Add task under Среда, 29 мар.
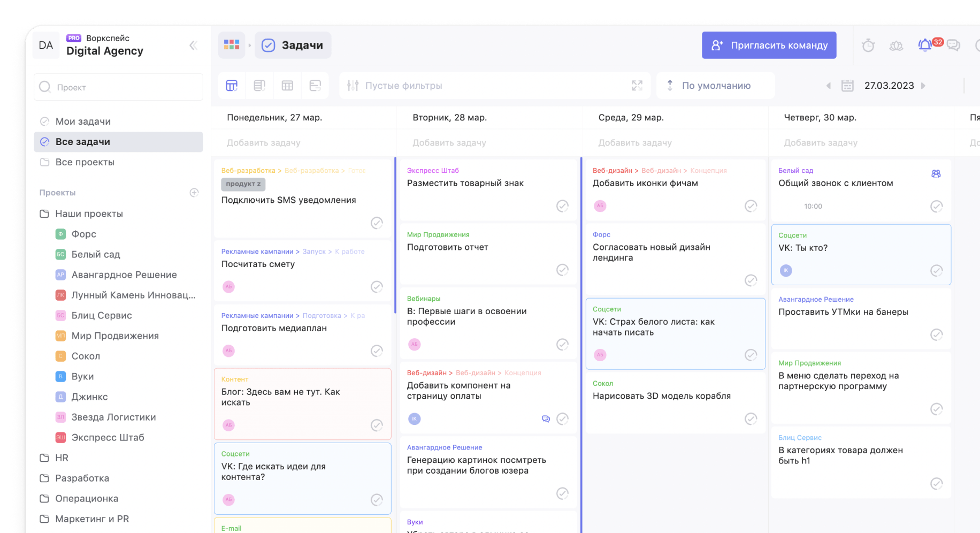980x533 pixels. 635,143
